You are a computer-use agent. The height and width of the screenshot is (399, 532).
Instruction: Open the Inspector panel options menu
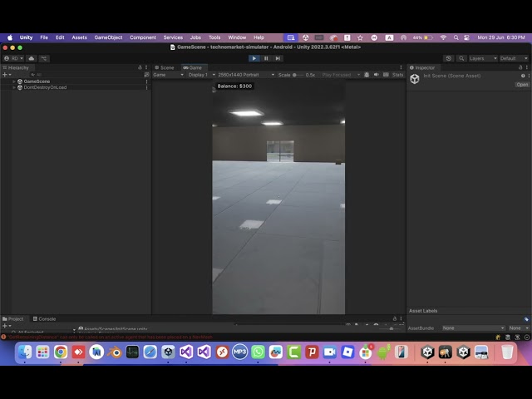[527, 67]
